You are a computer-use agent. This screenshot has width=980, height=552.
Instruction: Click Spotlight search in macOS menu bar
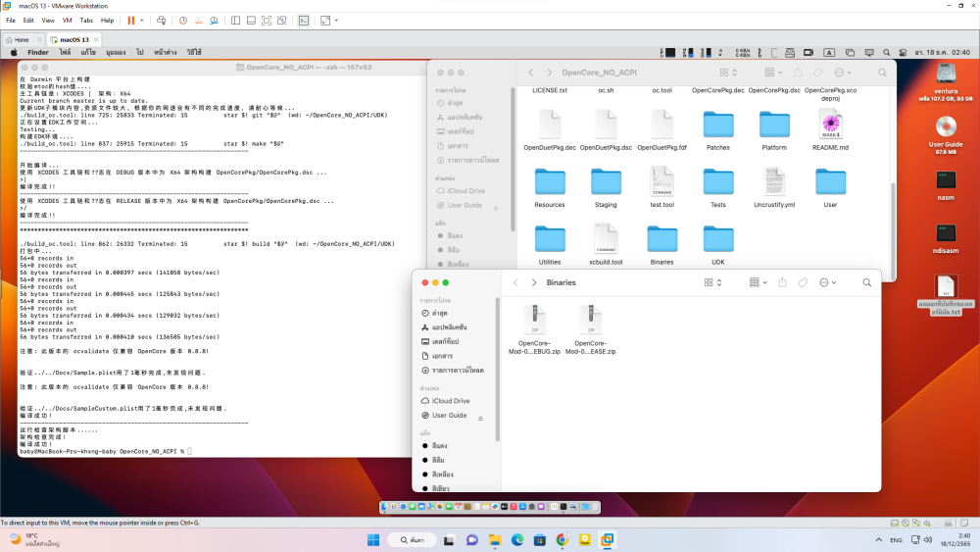[x=886, y=53]
